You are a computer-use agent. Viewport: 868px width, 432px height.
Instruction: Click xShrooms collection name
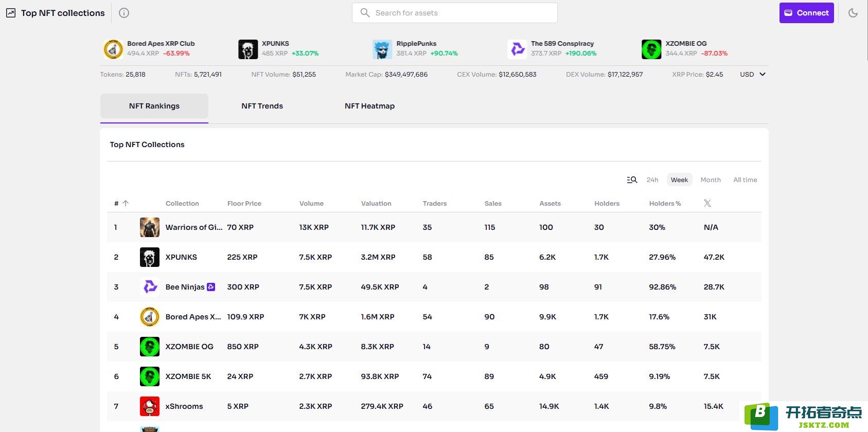click(x=184, y=406)
